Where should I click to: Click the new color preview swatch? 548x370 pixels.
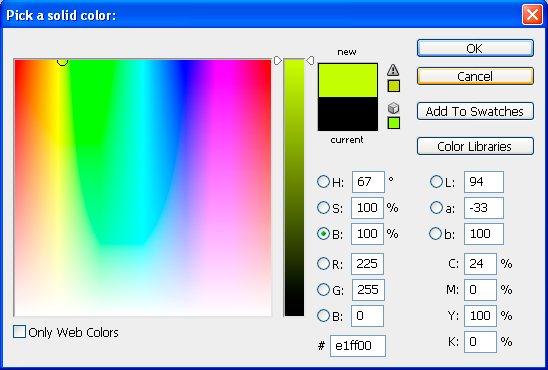pyautogui.click(x=348, y=80)
